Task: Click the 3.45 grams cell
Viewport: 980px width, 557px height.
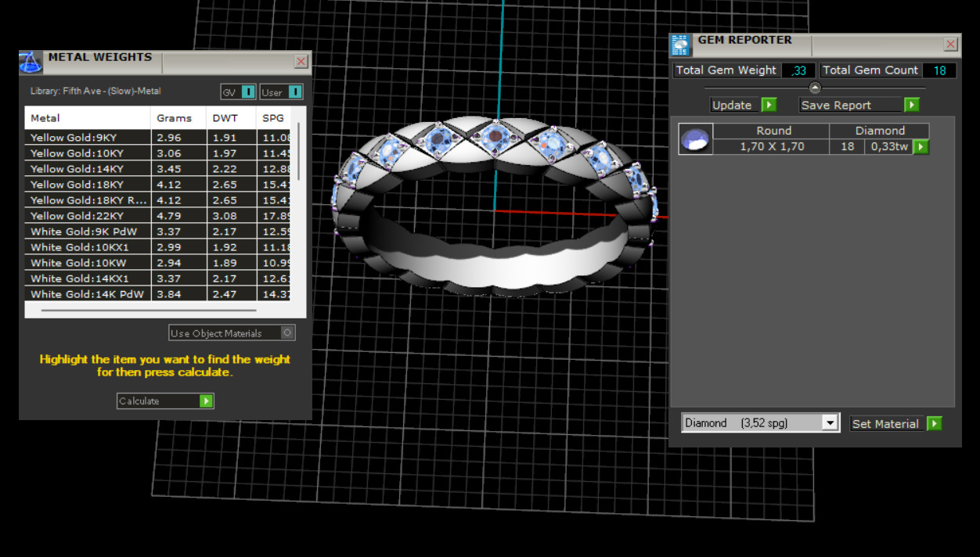Action: (178, 169)
